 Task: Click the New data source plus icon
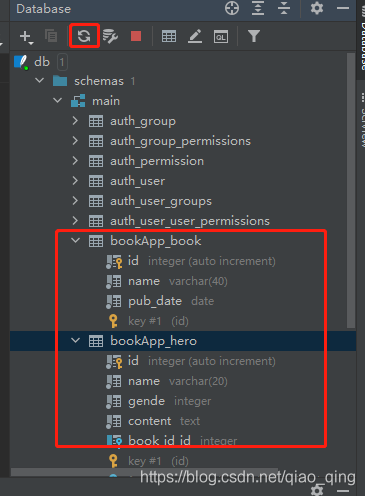click(x=26, y=36)
